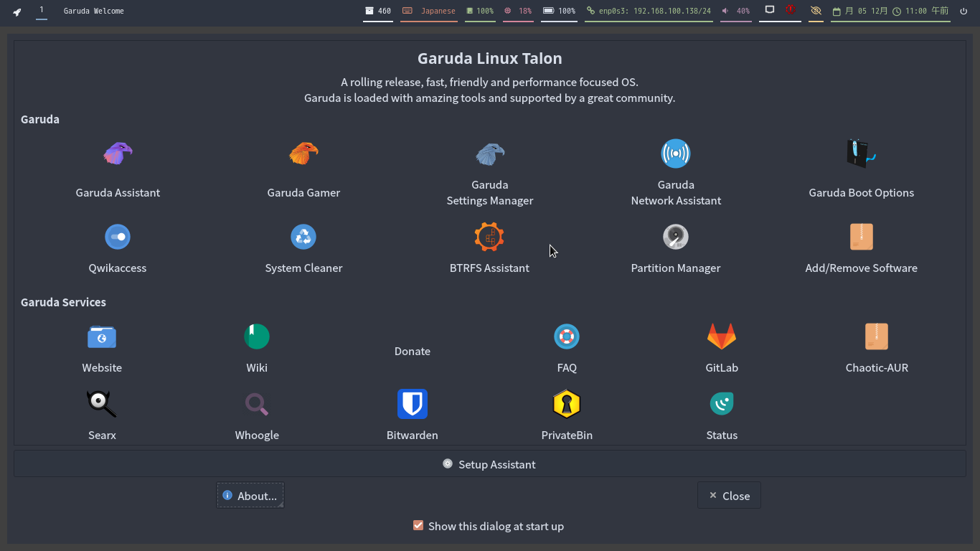Viewport: 980px width, 551px height.
Task: Launch Garuda Gamer
Action: coord(303,169)
